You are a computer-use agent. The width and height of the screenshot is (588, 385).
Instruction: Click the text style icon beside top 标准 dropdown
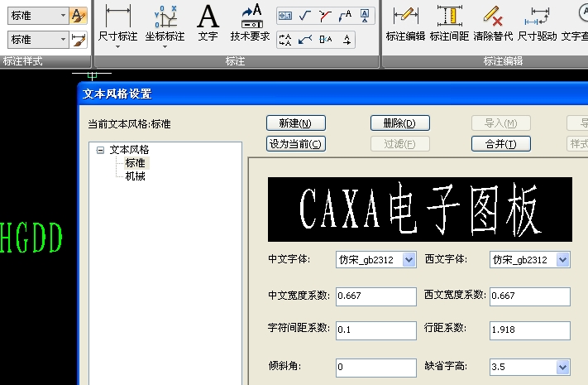point(79,15)
